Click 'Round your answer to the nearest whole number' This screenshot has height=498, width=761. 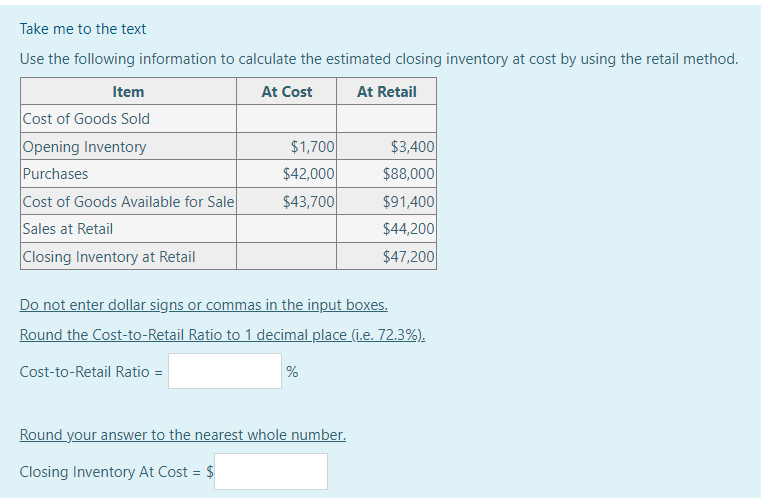click(182, 435)
